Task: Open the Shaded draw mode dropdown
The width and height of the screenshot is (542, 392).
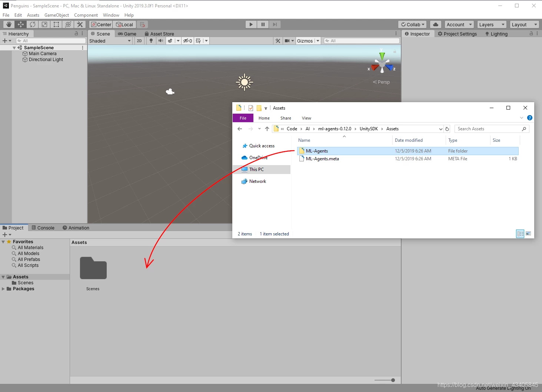Action: [x=110, y=41]
